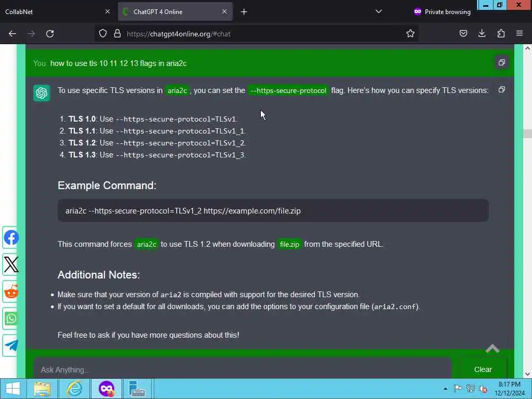Image resolution: width=532 pixels, height=399 pixels.
Task: Open the Windows Start menu
Action: pyautogui.click(x=13, y=389)
